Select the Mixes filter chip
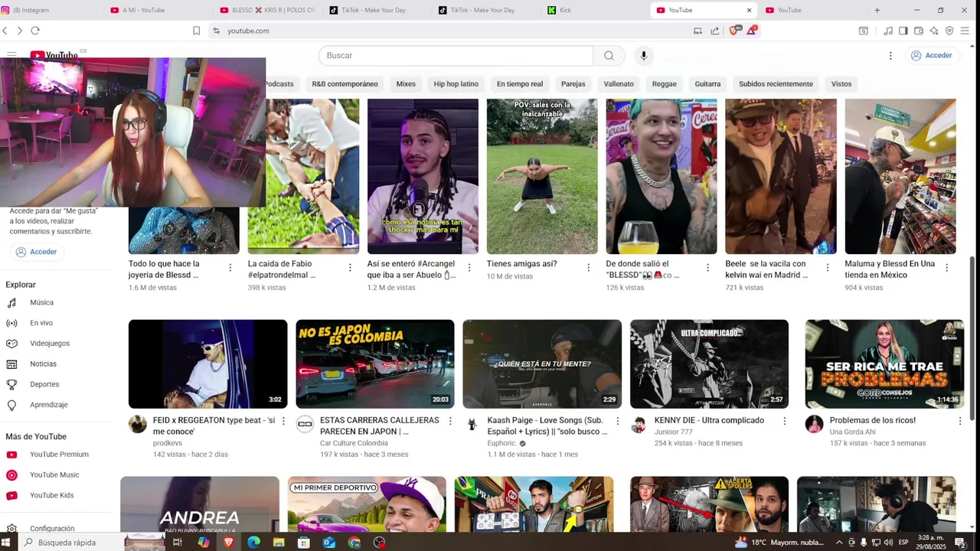Image resolution: width=980 pixels, height=551 pixels. point(406,84)
